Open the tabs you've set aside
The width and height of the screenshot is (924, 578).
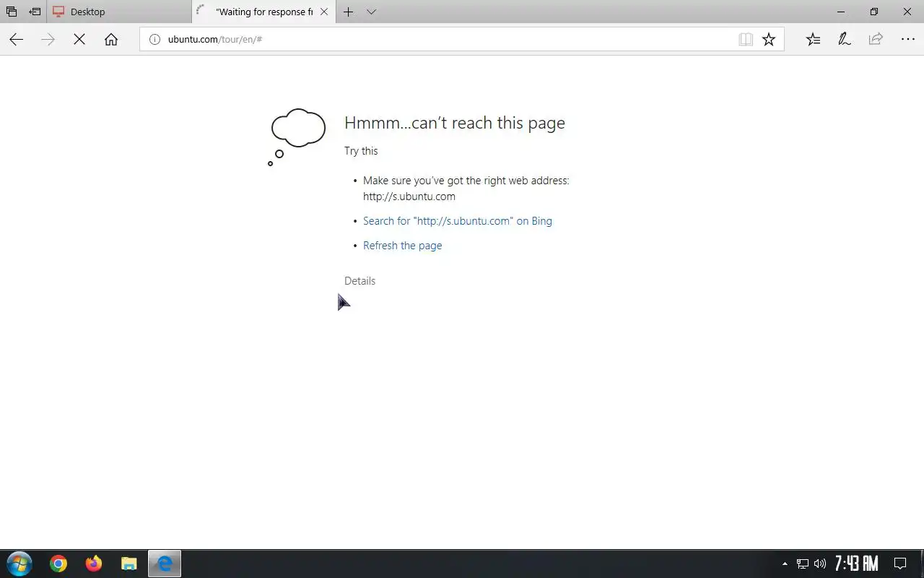12,12
